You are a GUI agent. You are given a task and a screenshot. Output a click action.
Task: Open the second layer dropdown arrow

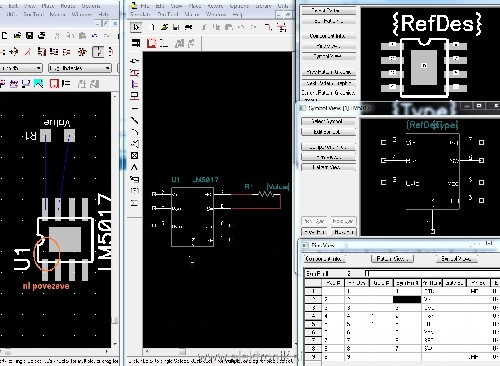click(x=107, y=68)
